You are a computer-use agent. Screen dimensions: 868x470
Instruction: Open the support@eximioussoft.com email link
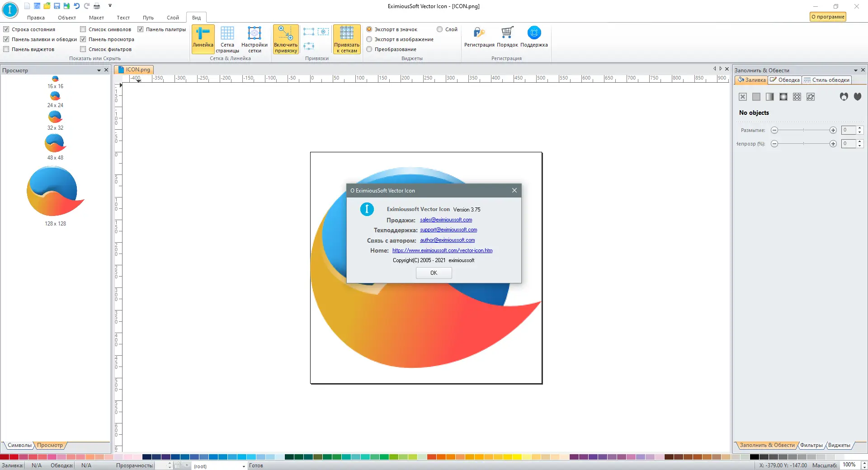(x=448, y=230)
